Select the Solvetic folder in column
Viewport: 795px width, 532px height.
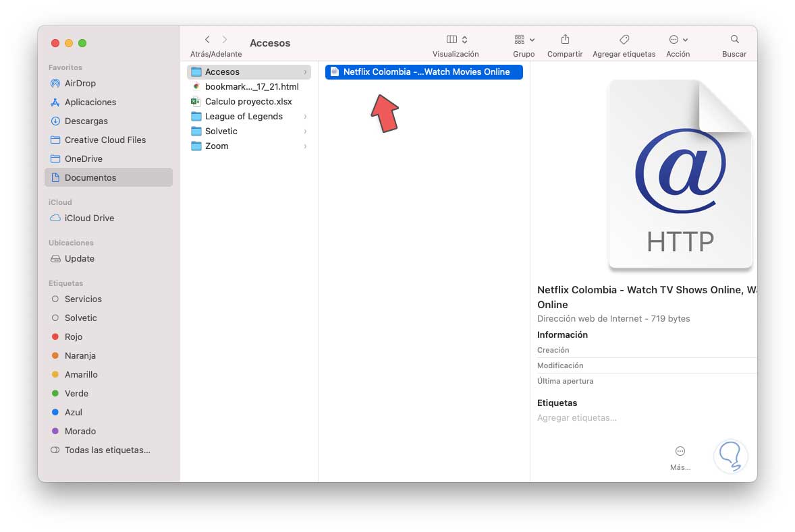click(248, 131)
